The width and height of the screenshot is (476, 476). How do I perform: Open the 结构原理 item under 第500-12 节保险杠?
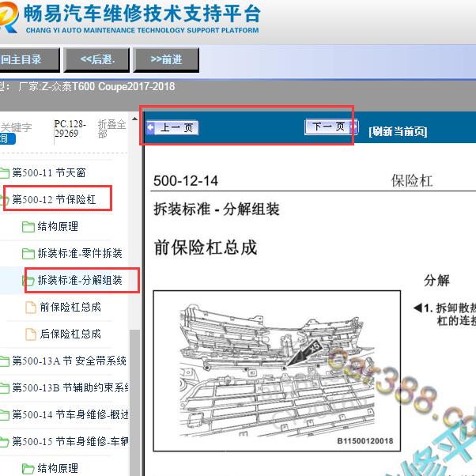point(58,226)
